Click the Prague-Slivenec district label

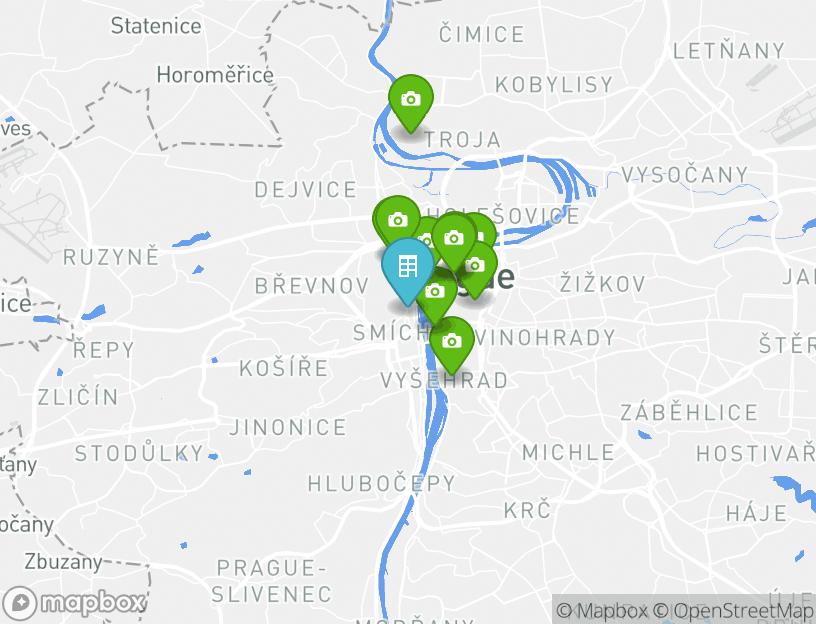click(271, 581)
